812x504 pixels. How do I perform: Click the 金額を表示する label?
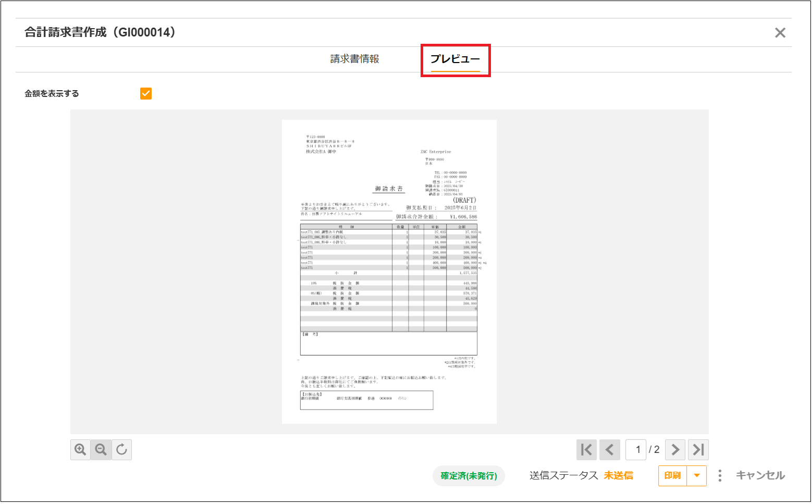coord(52,94)
